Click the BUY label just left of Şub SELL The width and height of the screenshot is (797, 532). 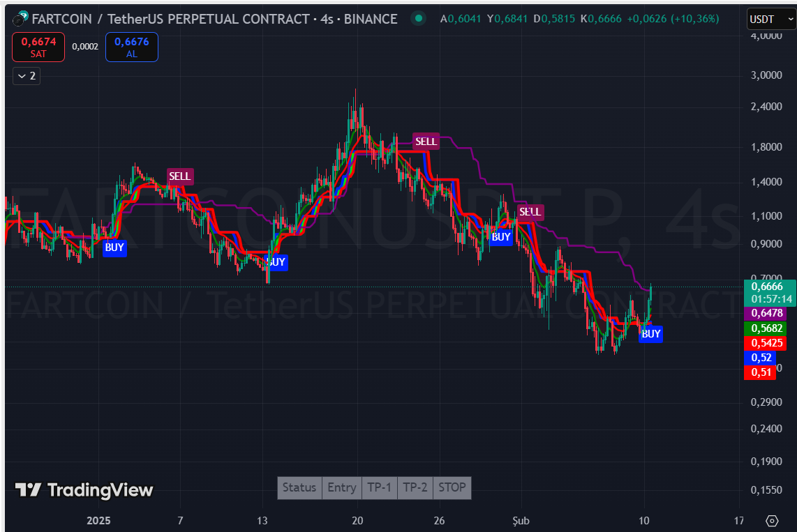pos(501,237)
